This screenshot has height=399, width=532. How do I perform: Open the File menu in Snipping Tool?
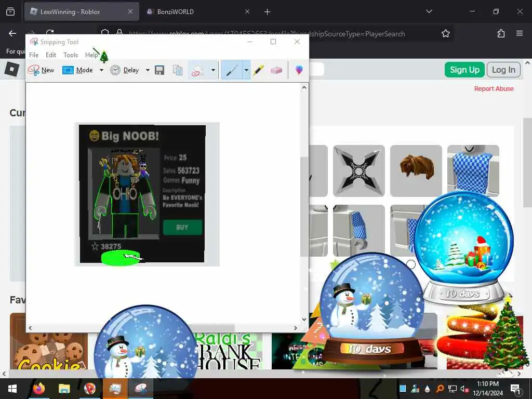[34, 55]
